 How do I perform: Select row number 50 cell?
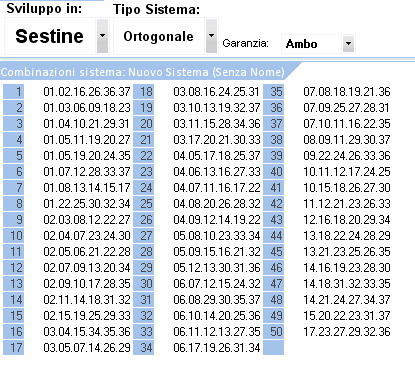(x=274, y=332)
